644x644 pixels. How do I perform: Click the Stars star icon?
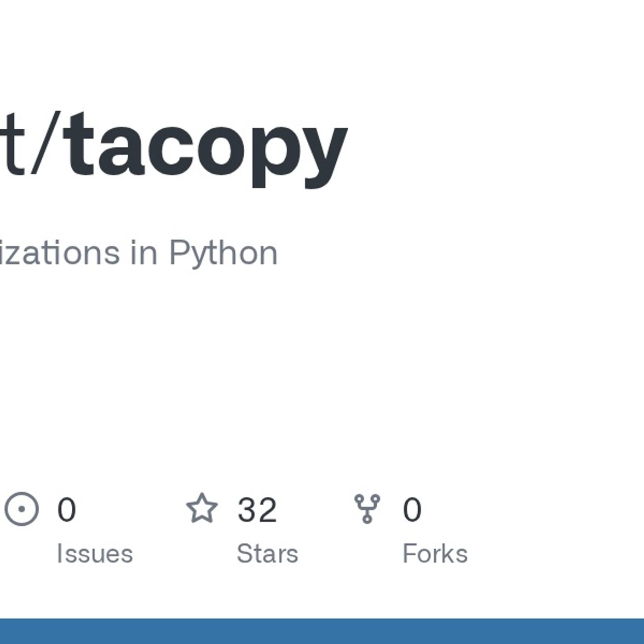202,508
